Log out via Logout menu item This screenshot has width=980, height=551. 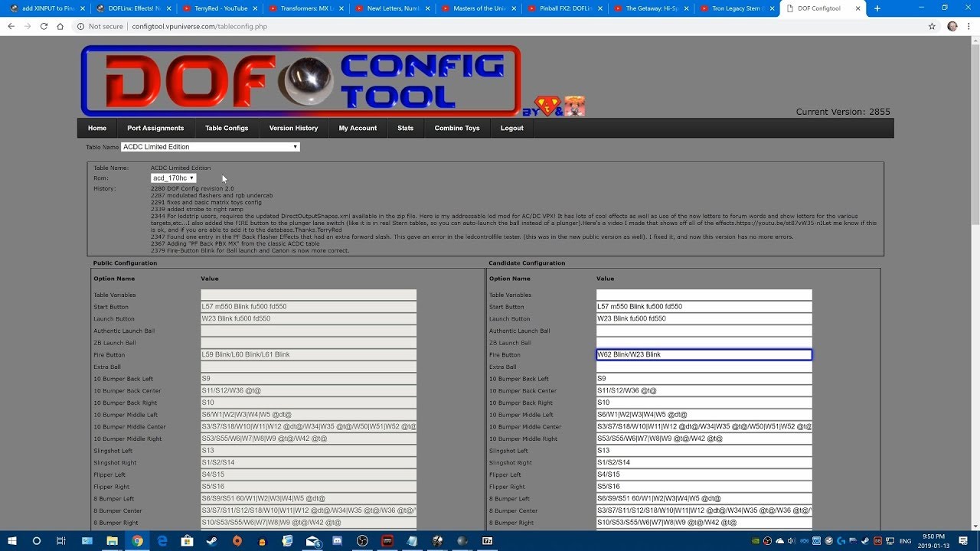[x=512, y=128]
